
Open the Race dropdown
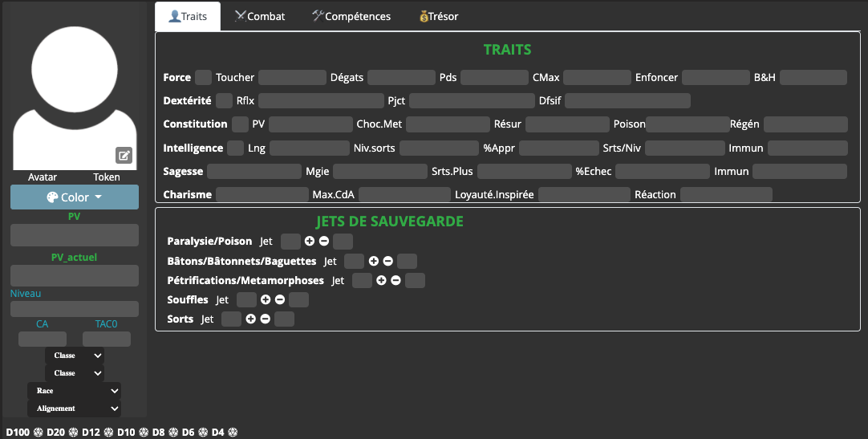(x=74, y=391)
